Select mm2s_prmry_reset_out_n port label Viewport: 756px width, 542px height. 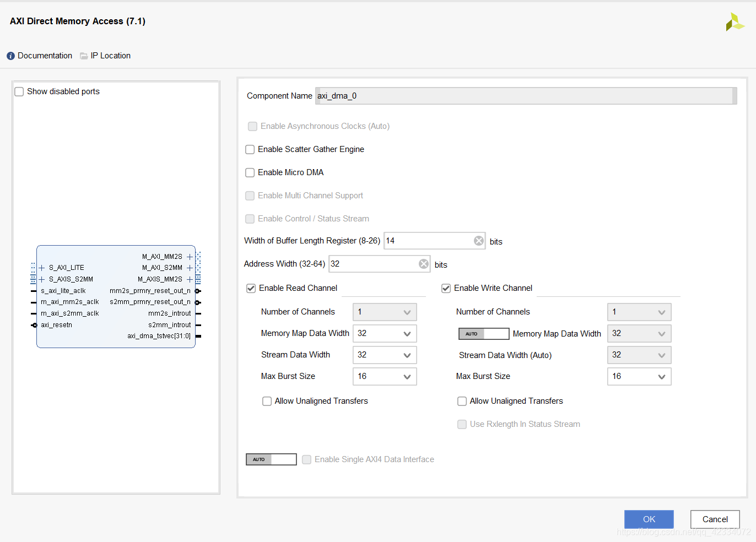click(150, 291)
